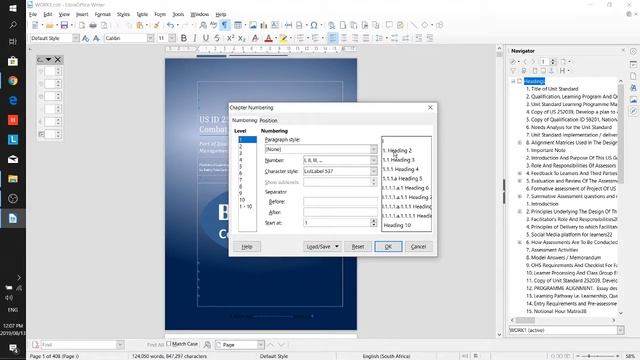Switch to the Position tab

coord(269,120)
